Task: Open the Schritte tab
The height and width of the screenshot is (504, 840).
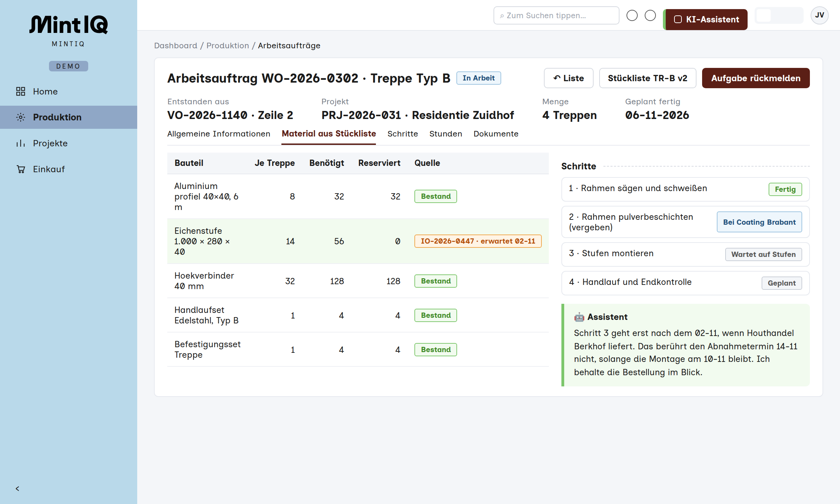Action: [x=402, y=134]
